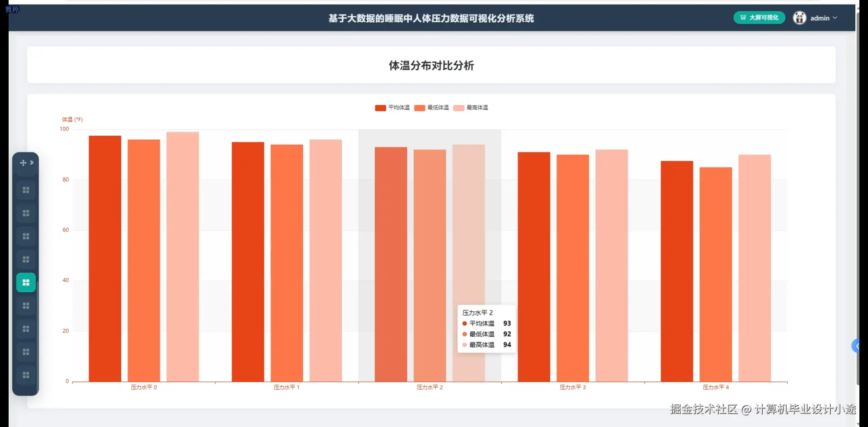Toggle the 平均体温 legend series off
This screenshot has height=427, width=868.
pos(391,108)
